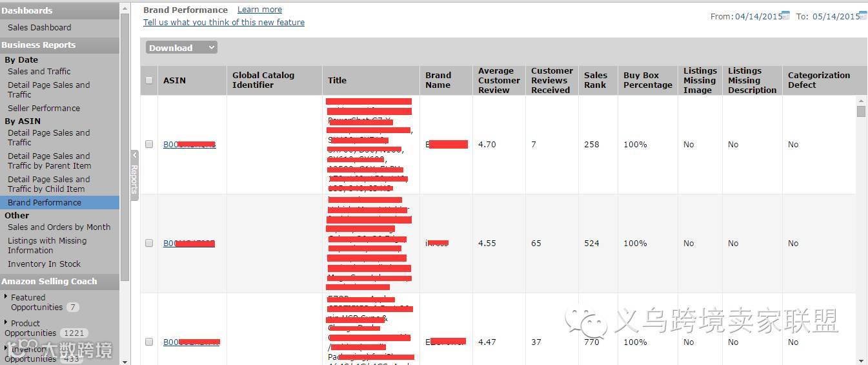868x365 pixels.
Task: Open the Download dropdown
Action: pos(181,48)
